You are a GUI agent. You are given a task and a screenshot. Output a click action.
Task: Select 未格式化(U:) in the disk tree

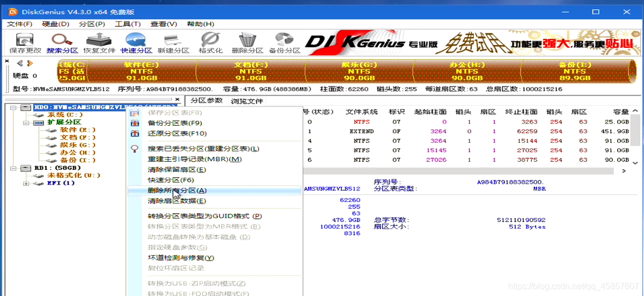(74, 175)
